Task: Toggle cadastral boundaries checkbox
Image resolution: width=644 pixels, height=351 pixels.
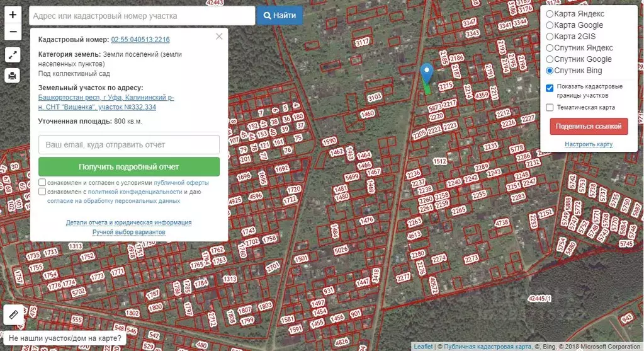Action: tap(550, 88)
